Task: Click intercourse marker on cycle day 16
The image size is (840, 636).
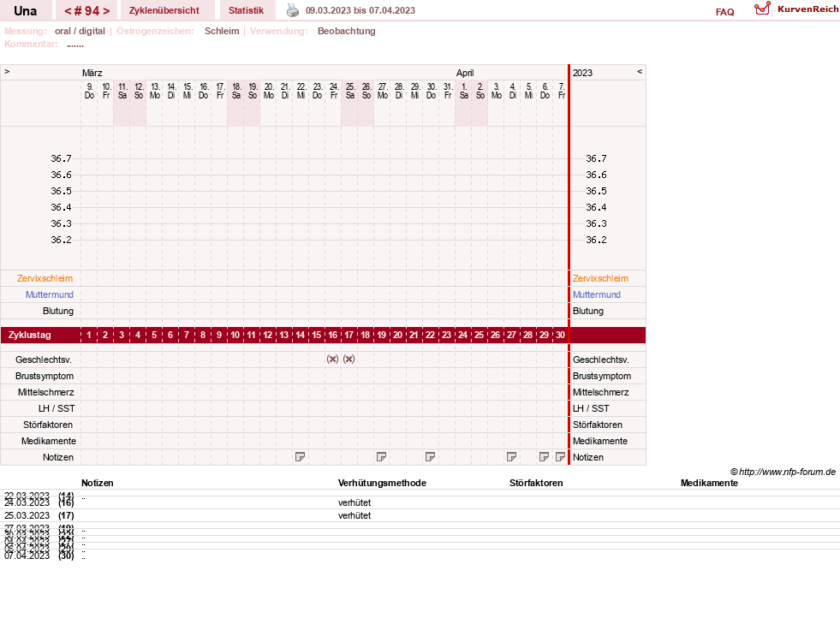Action: point(333,360)
